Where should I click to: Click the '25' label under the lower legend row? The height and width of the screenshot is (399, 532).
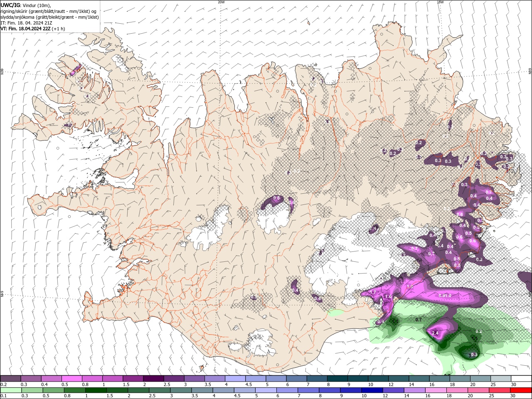[x=491, y=396]
